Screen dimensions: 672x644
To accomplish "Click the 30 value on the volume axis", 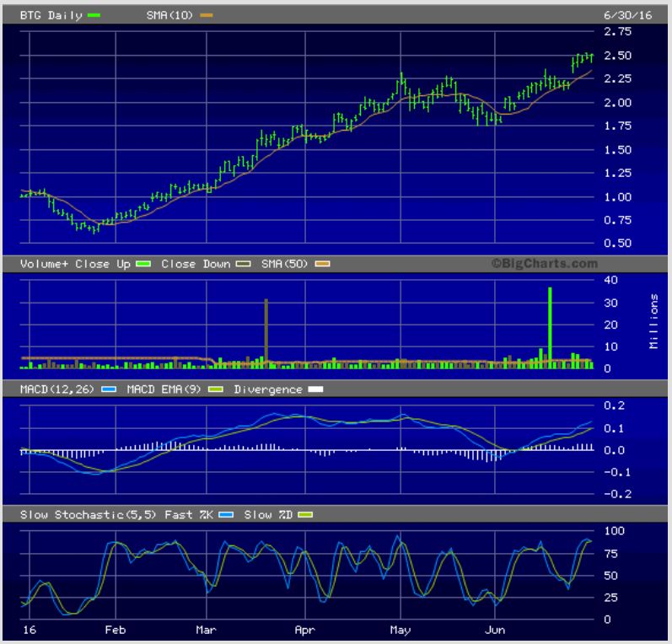I will pyautogui.click(x=610, y=303).
